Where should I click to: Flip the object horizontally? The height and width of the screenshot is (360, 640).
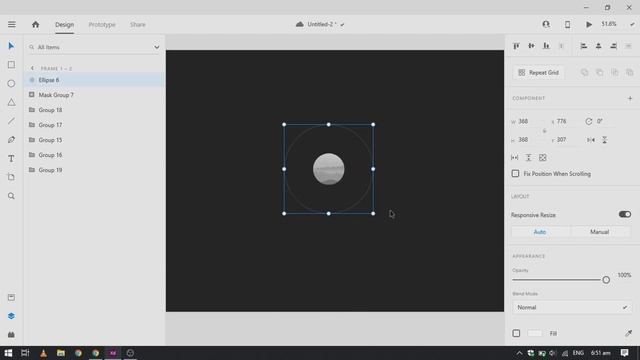591,140
